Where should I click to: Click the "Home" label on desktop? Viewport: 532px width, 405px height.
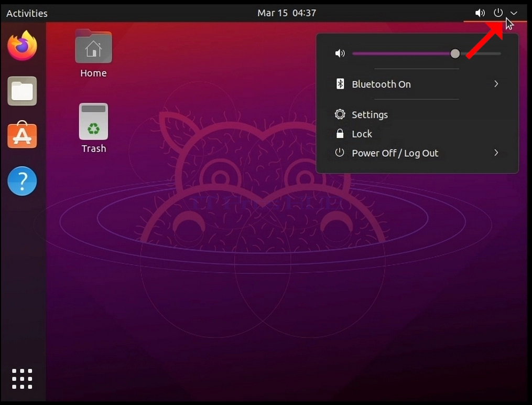pos(93,73)
